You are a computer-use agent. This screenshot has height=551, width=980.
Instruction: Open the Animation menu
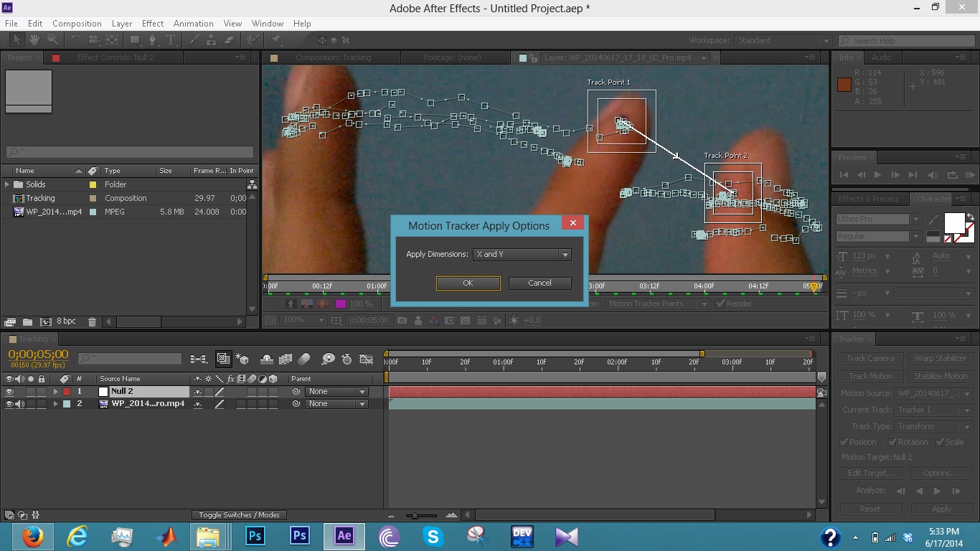(x=193, y=24)
